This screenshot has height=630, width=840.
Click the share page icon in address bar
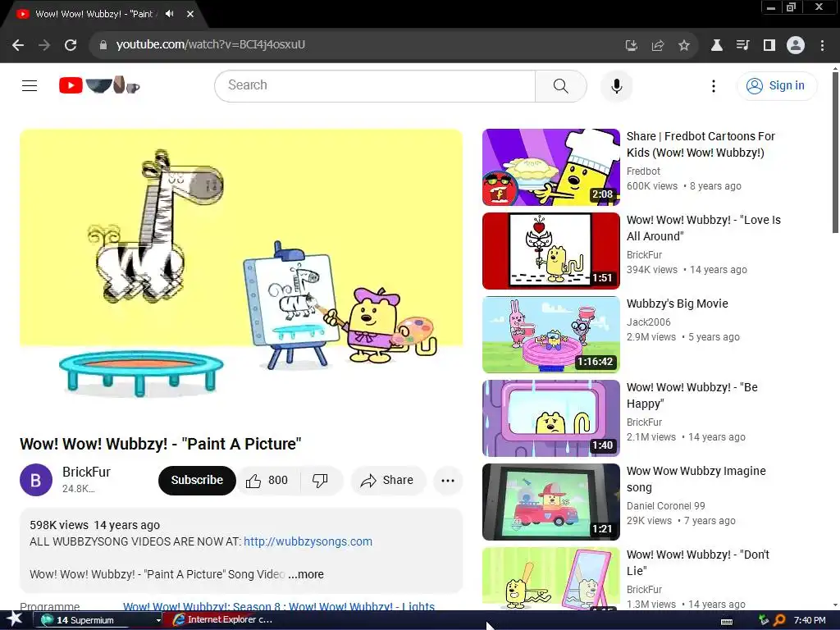click(658, 46)
